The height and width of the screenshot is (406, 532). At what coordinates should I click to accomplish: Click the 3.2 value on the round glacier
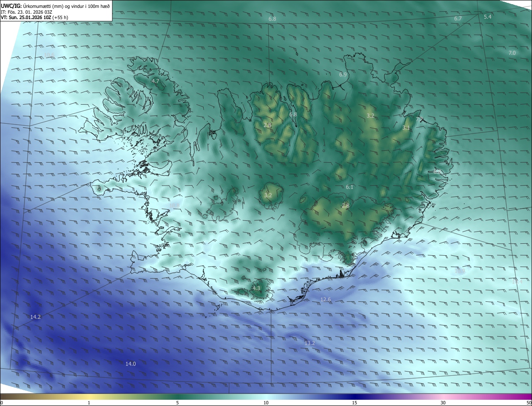point(268,195)
